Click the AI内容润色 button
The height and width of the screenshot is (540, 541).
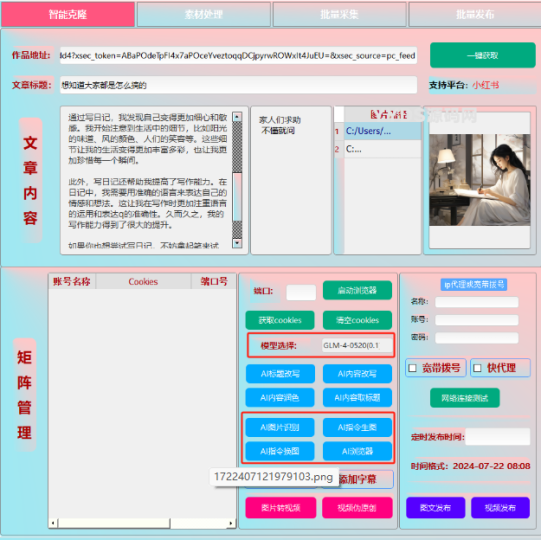click(280, 397)
